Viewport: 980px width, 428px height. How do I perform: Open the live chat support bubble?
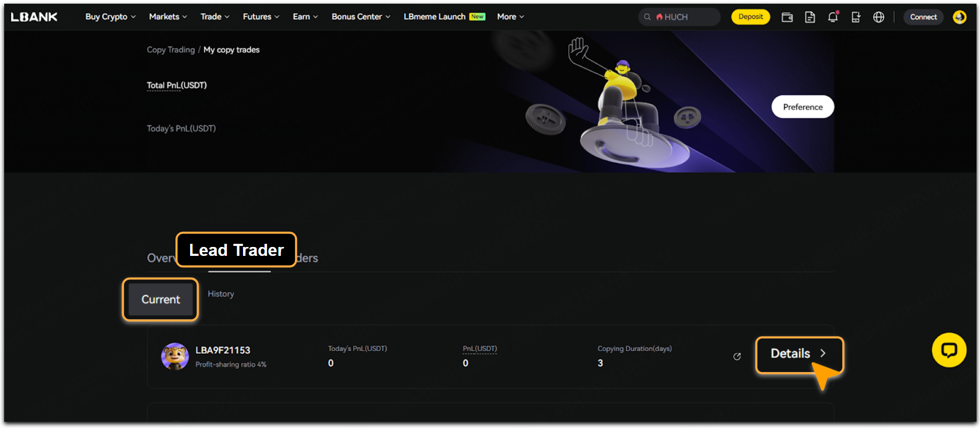(949, 350)
